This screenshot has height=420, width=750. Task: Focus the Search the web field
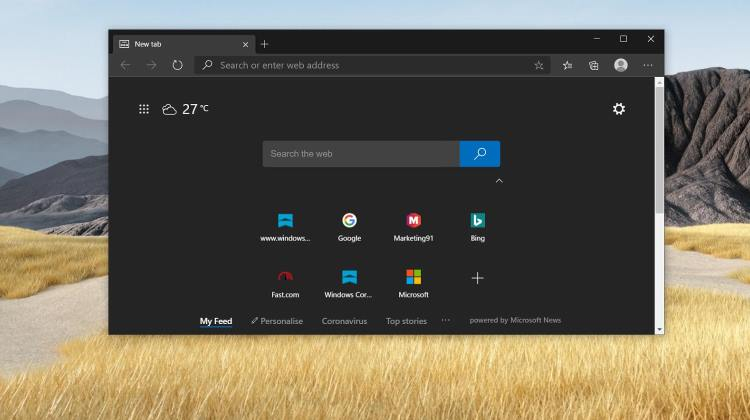point(361,154)
